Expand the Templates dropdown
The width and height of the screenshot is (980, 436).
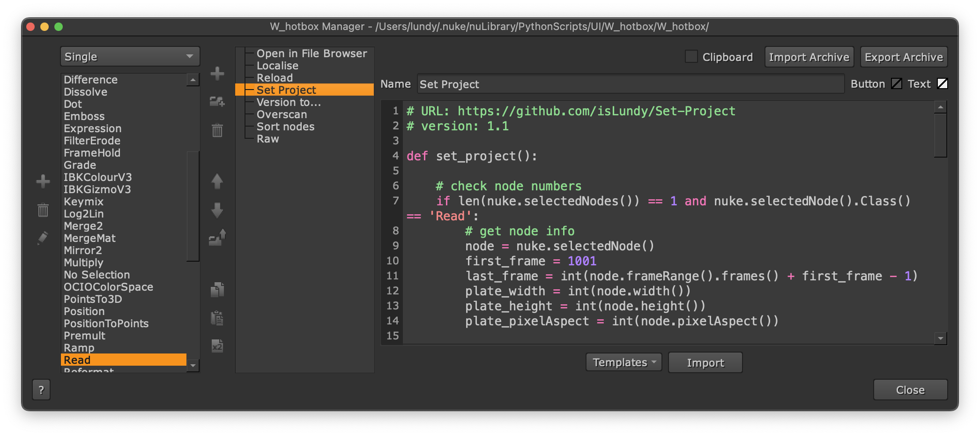(x=624, y=362)
